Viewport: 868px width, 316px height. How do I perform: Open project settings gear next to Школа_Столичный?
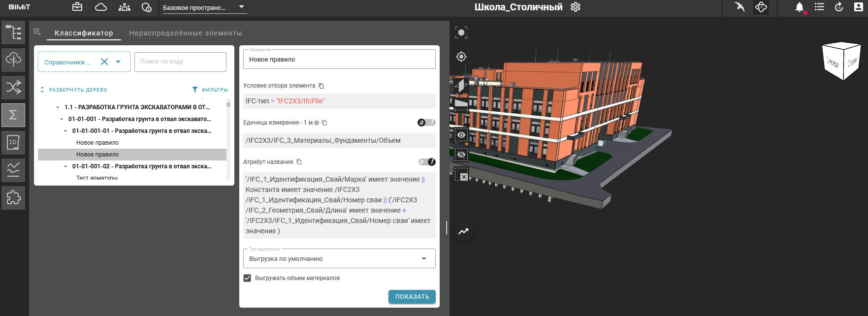point(576,7)
